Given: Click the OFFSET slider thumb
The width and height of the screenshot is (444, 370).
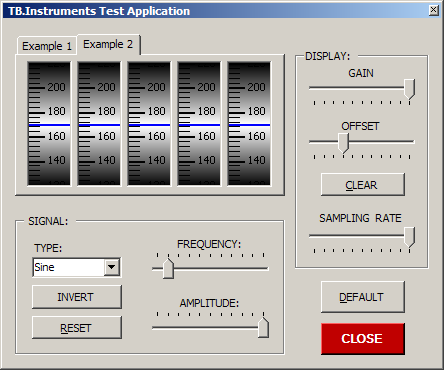Looking at the screenshot, I should [x=343, y=143].
